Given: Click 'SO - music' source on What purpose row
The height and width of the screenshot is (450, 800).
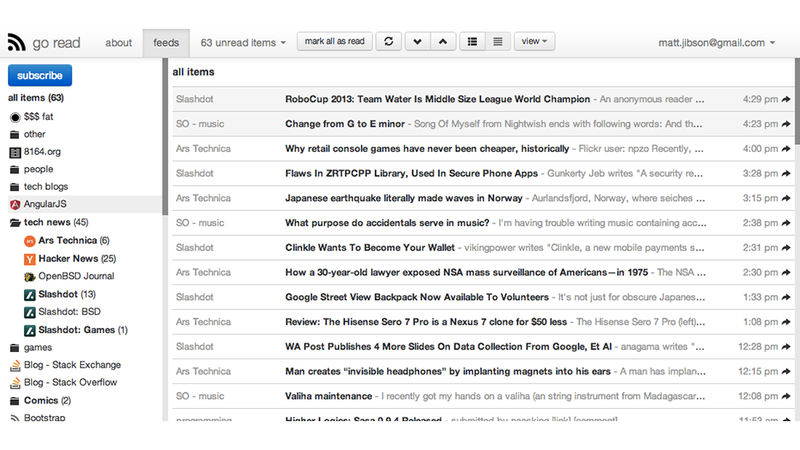Looking at the screenshot, I should [200, 223].
